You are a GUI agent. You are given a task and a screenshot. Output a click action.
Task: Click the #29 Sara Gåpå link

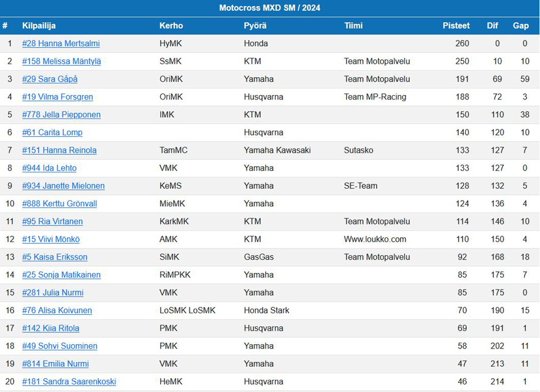[50, 79]
